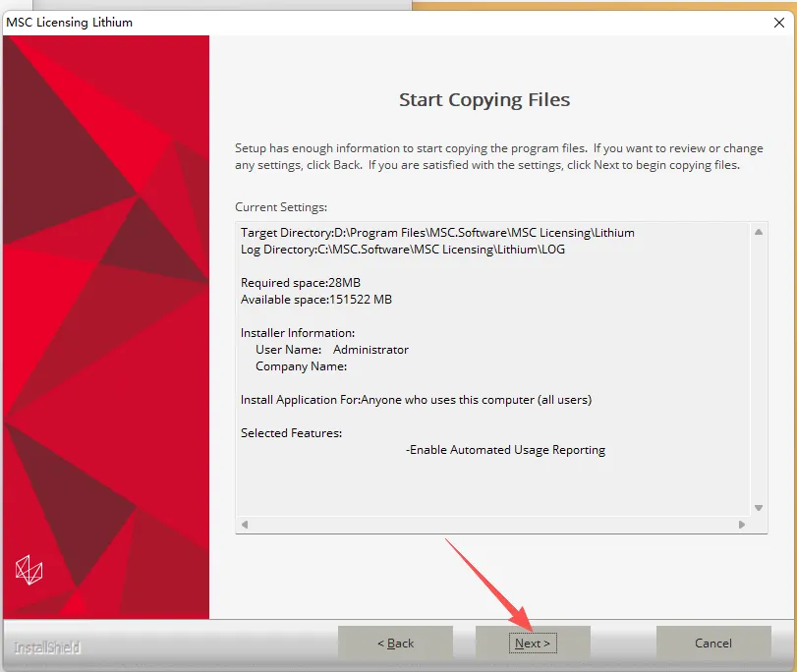This screenshot has width=797, height=672.
Task: Click the scroll right arrow in Current Settings
Action: [x=742, y=525]
